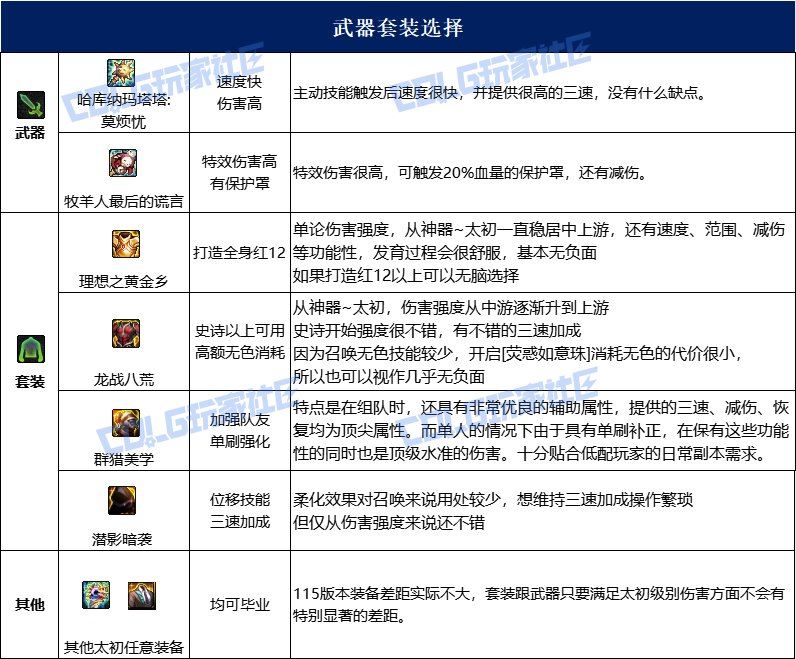This screenshot has width=796, height=659.
Task: Select the 牧羊人最后的谎言 weapon icon
Action: click(123, 163)
